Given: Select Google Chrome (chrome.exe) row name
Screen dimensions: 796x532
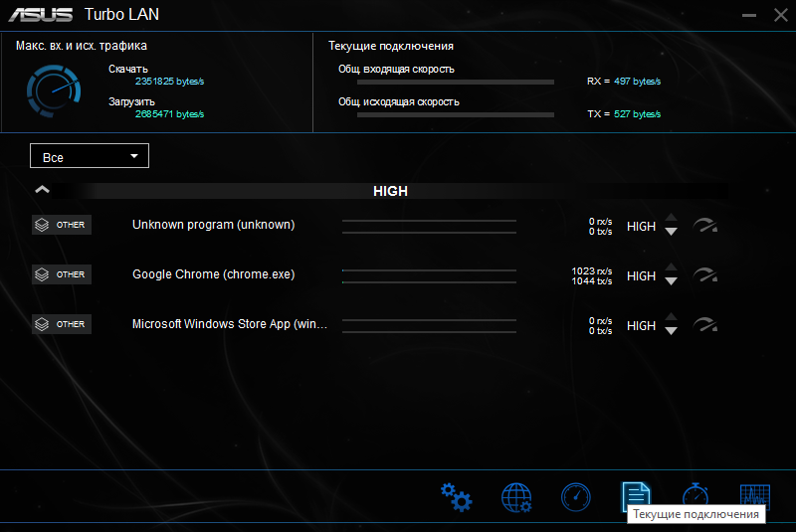Looking at the screenshot, I should coord(213,274).
